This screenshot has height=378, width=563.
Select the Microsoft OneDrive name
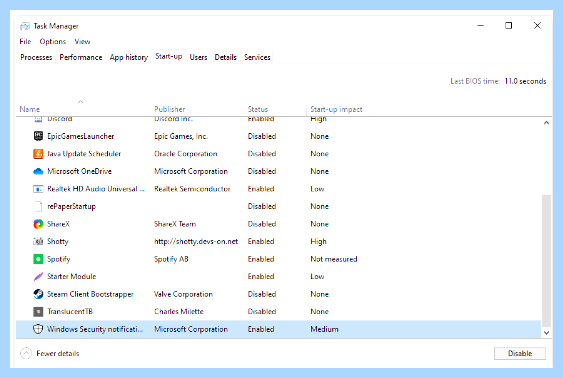click(x=79, y=171)
